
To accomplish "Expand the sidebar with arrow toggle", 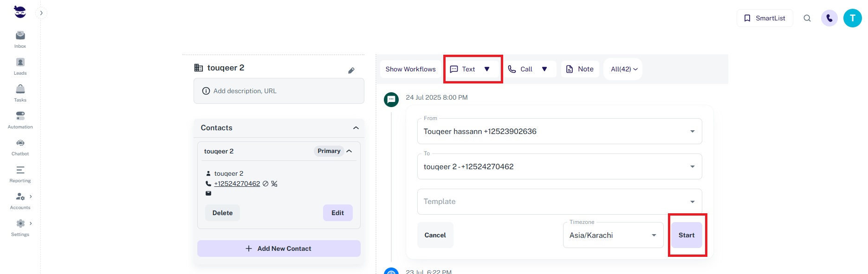I will click(x=41, y=13).
